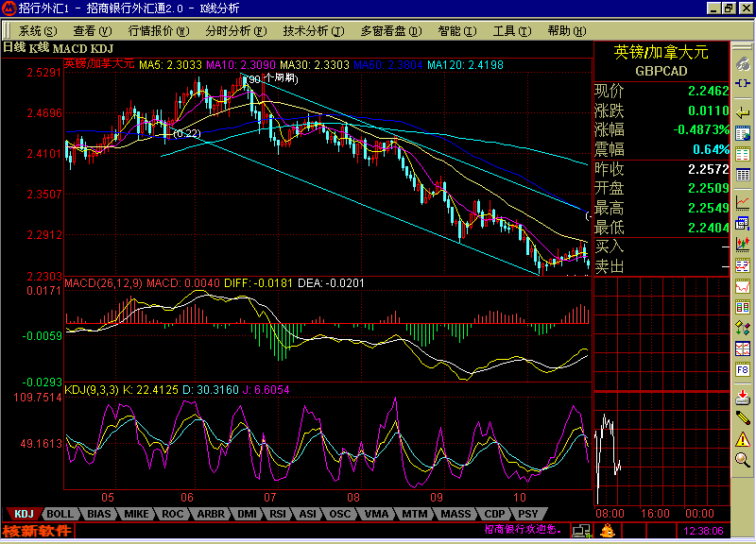Open the four-pane chart view icon
Viewport: 756px width, 544px height.
743,348
